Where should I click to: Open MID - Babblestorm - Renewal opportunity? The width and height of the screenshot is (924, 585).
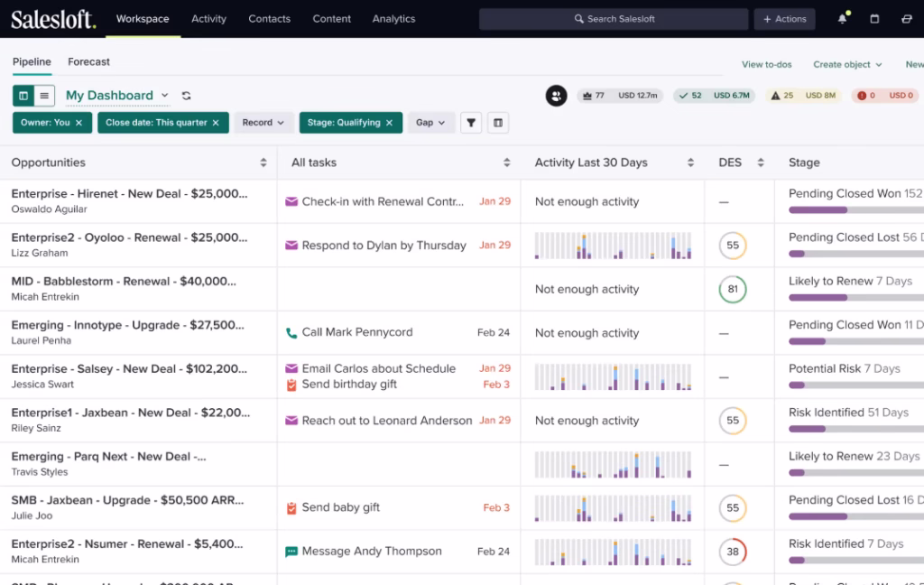[x=124, y=282]
